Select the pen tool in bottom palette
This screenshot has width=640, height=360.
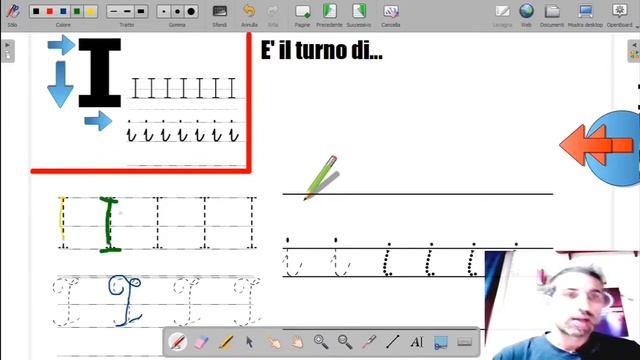(x=178, y=342)
